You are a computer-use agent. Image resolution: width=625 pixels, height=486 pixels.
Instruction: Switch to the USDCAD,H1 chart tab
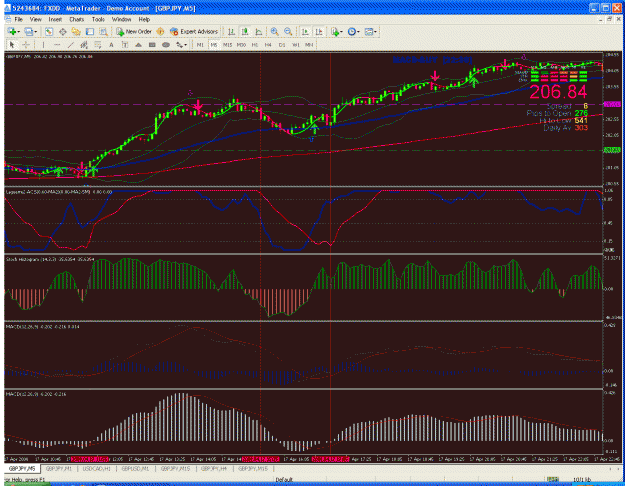tap(96, 469)
